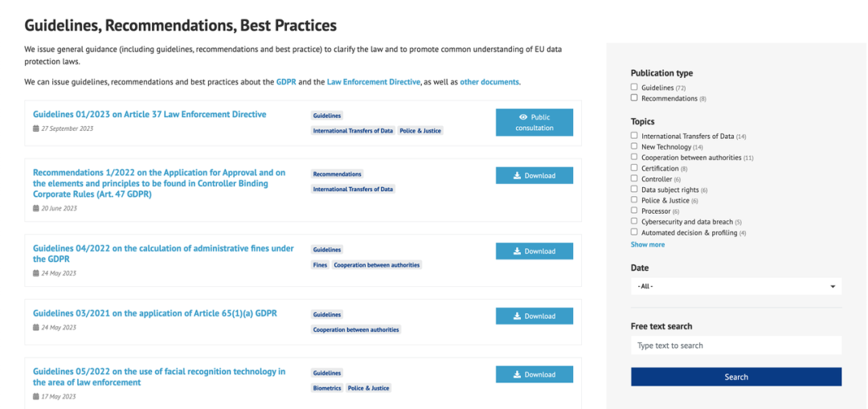Click the Fines topic tag
The width and height of the screenshot is (868, 409).
(x=320, y=265)
